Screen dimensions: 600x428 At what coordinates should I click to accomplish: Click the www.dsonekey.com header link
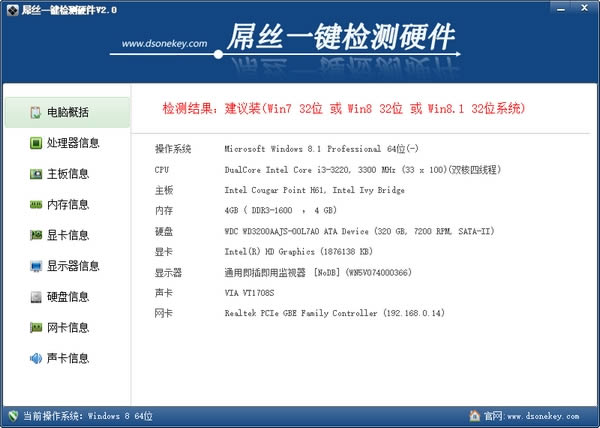165,44
